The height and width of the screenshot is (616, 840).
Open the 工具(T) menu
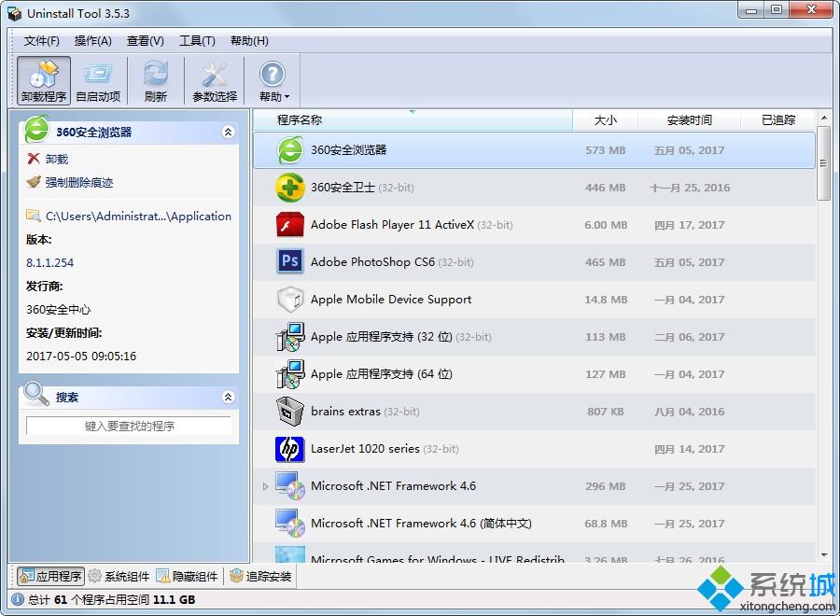coord(197,41)
